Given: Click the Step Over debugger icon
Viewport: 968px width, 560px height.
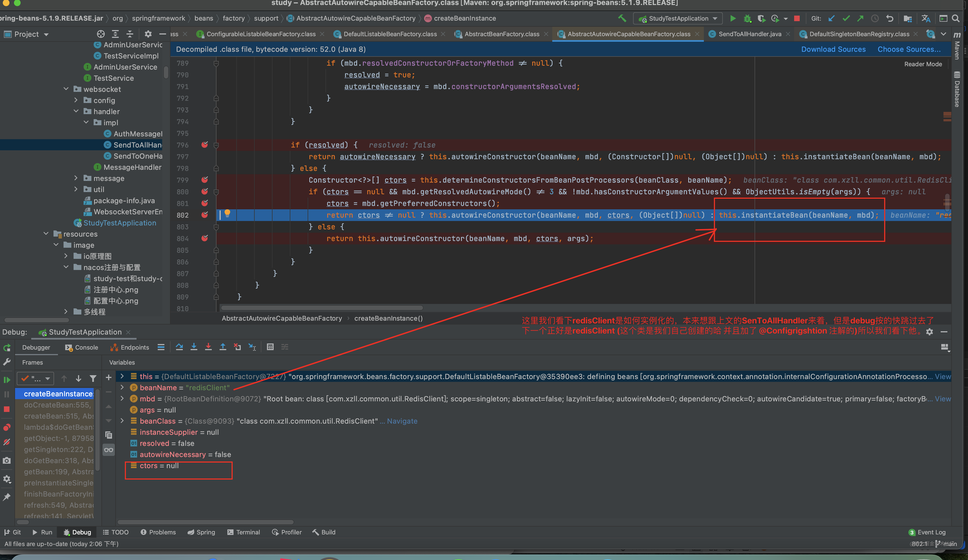Looking at the screenshot, I should click(x=179, y=347).
